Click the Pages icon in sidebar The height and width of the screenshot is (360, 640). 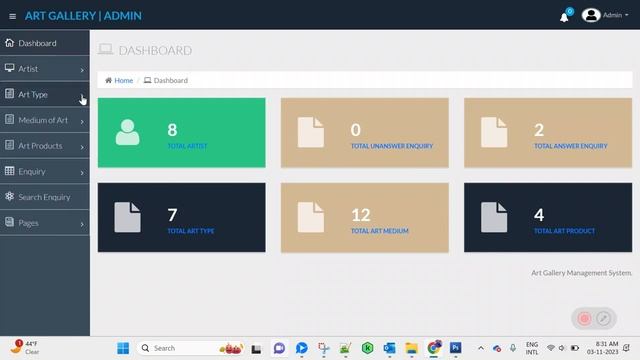pyautogui.click(x=9, y=222)
